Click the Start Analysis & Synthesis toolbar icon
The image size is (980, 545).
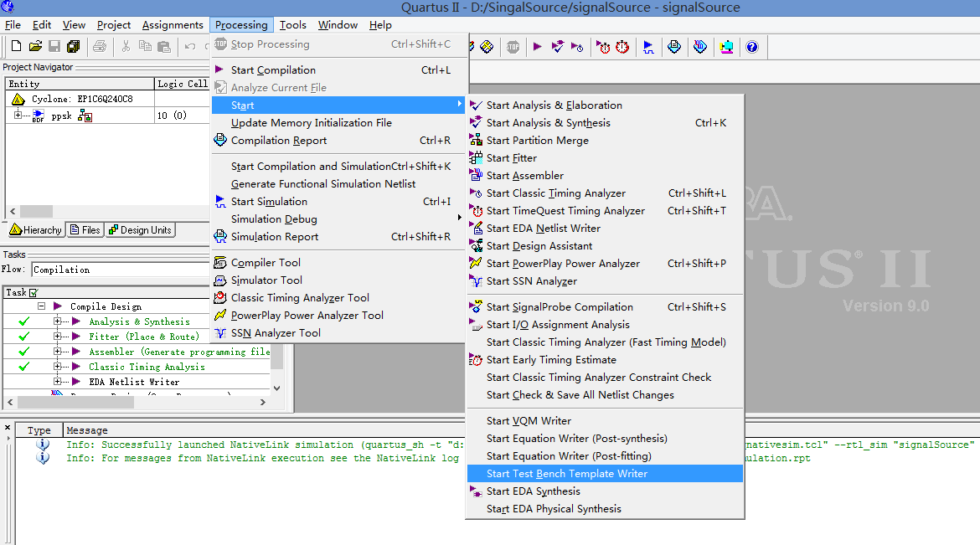pos(558,47)
